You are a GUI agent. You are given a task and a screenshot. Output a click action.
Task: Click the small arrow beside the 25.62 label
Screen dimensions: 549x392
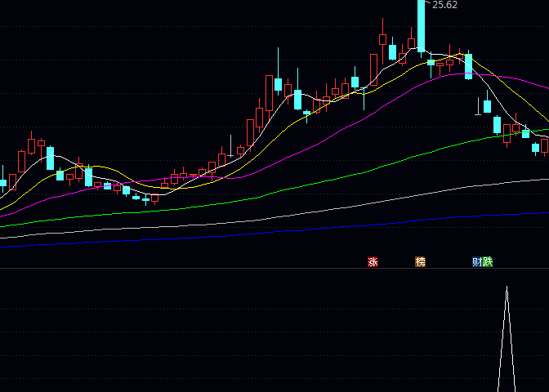pos(427,2)
